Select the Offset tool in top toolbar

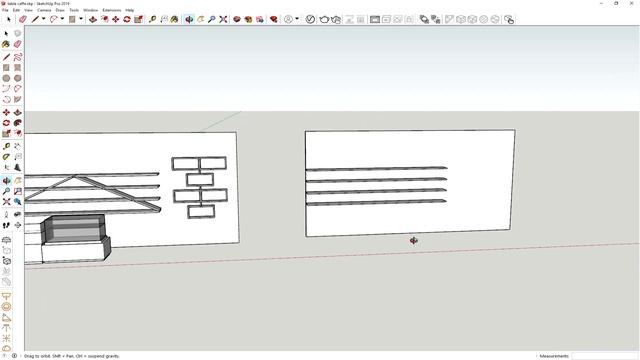104,19
